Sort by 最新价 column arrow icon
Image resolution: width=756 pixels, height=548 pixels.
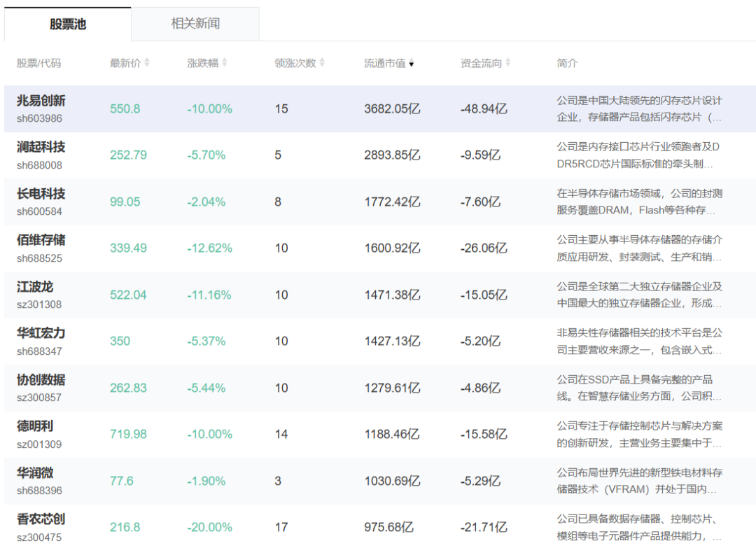[x=147, y=63]
